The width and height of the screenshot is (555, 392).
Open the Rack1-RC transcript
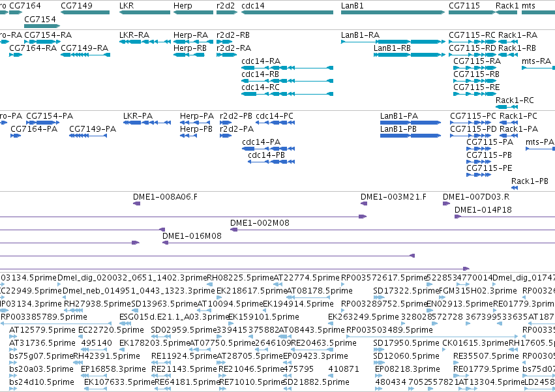(506, 108)
